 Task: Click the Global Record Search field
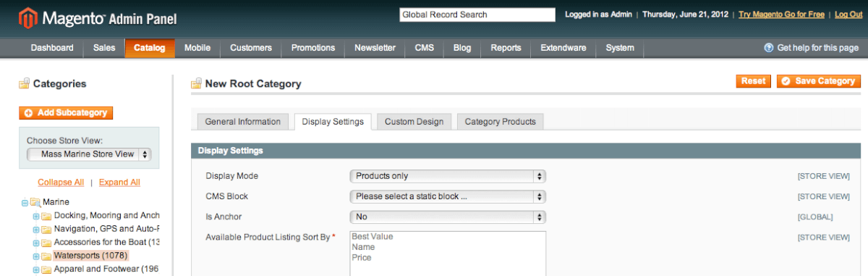(x=477, y=14)
